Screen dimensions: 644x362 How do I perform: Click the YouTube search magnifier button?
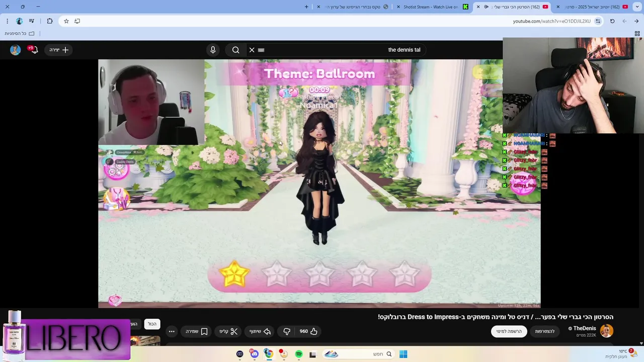(235, 50)
